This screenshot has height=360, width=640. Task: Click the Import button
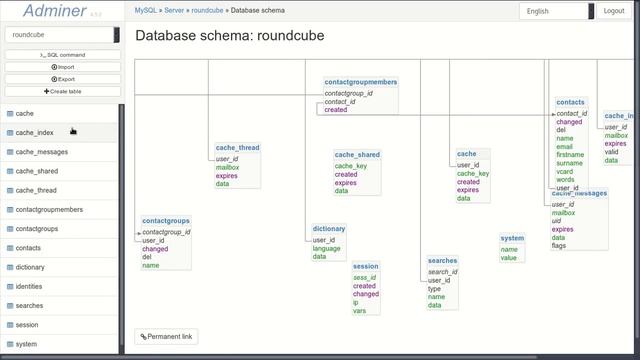click(62, 67)
